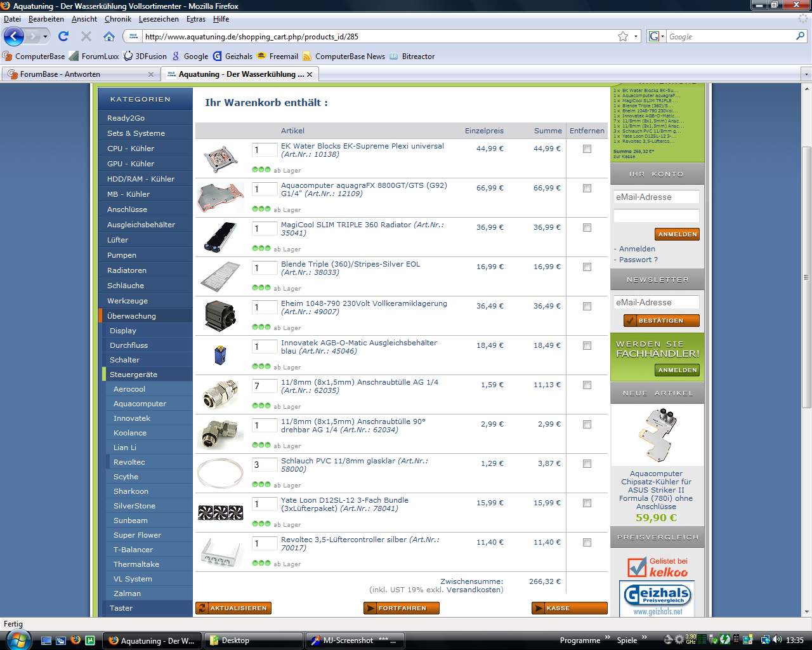The width and height of the screenshot is (812, 650).
Task: Click the Yate Loon fan bundle image
Action: pos(220,512)
